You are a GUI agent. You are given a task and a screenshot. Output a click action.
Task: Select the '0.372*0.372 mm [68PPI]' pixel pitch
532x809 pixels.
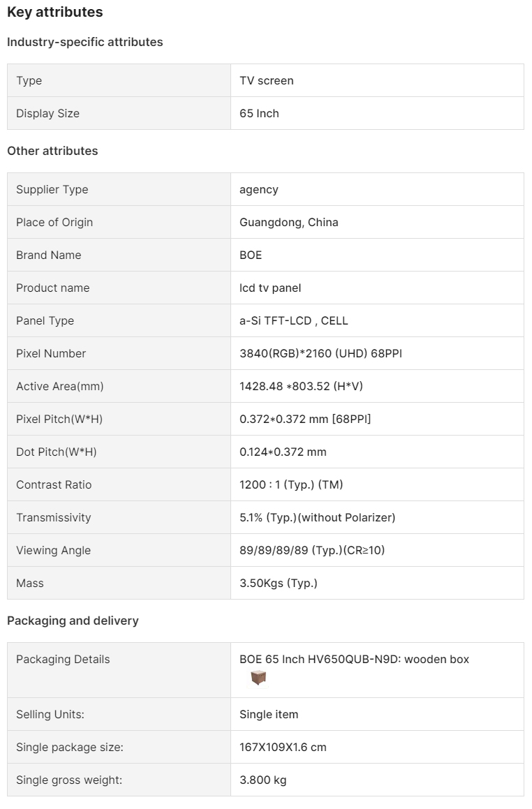point(305,419)
